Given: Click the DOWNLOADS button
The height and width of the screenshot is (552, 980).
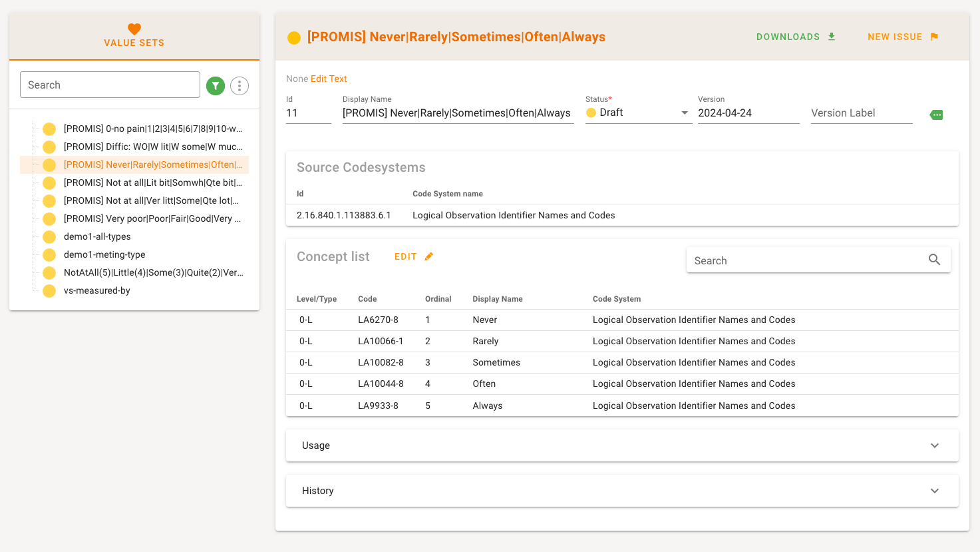Looking at the screenshot, I should [x=788, y=37].
